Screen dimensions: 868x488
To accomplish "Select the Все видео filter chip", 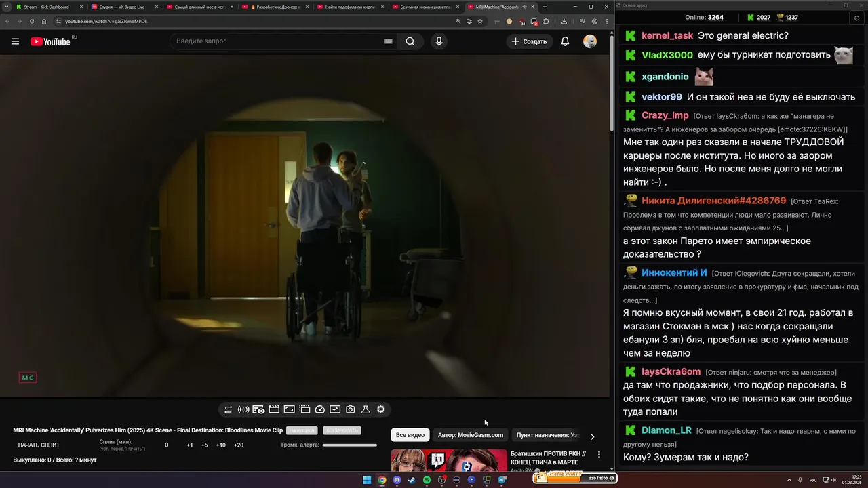I will click(410, 435).
